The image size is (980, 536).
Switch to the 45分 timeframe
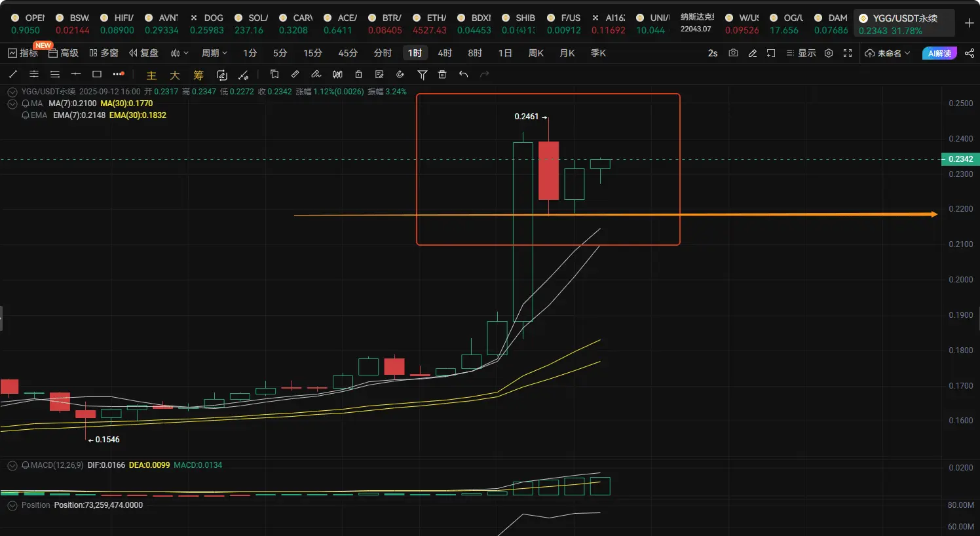tap(348, 53)
